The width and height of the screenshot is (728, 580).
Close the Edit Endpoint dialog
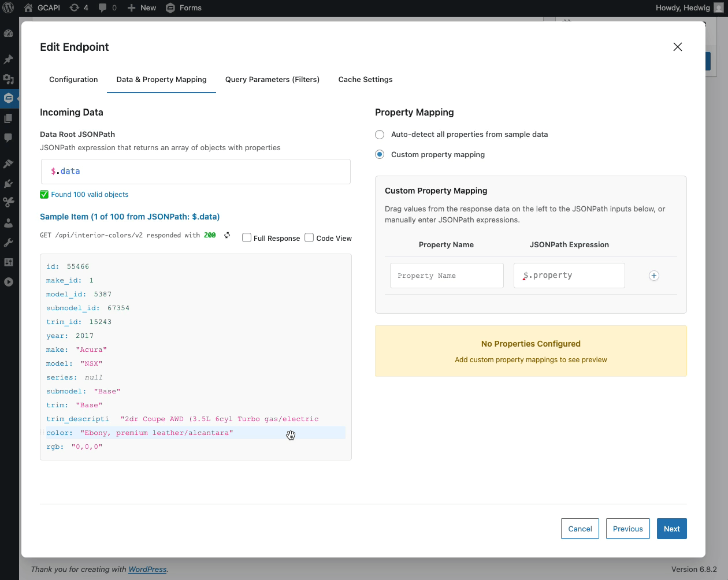(678, 47)
